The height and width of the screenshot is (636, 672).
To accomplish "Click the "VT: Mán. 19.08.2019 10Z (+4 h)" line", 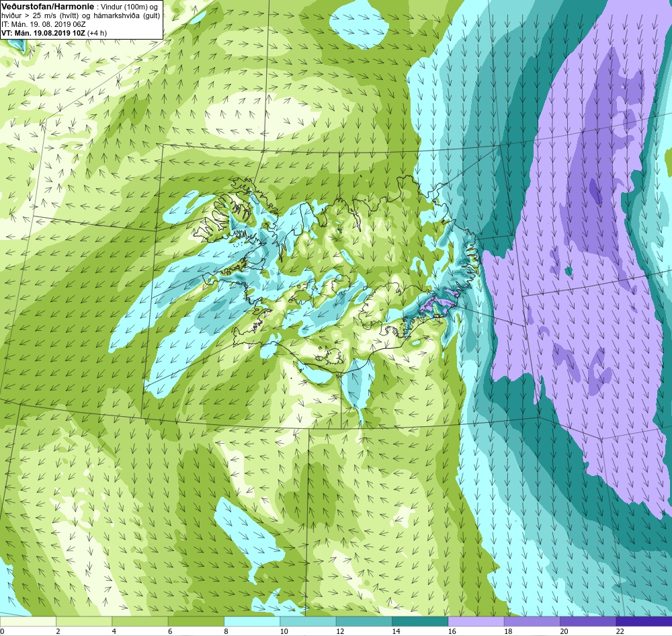I will [54, 32].
